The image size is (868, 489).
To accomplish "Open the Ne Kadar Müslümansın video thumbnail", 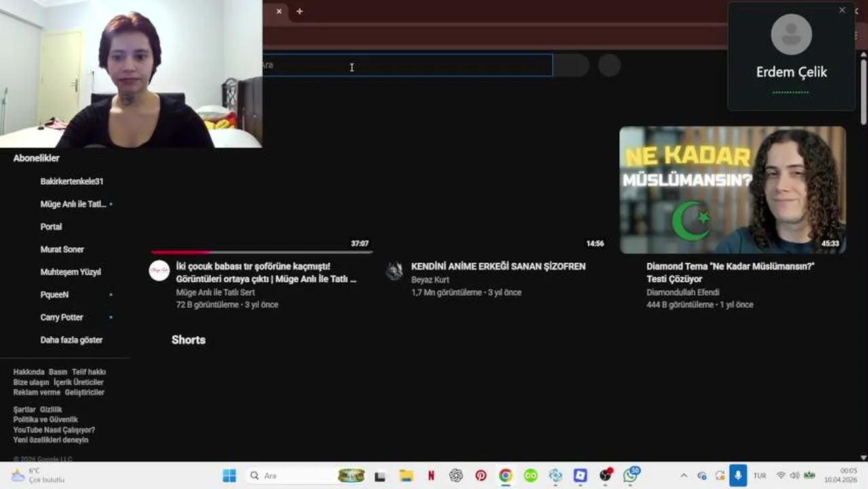I will [x=732, y=189].
